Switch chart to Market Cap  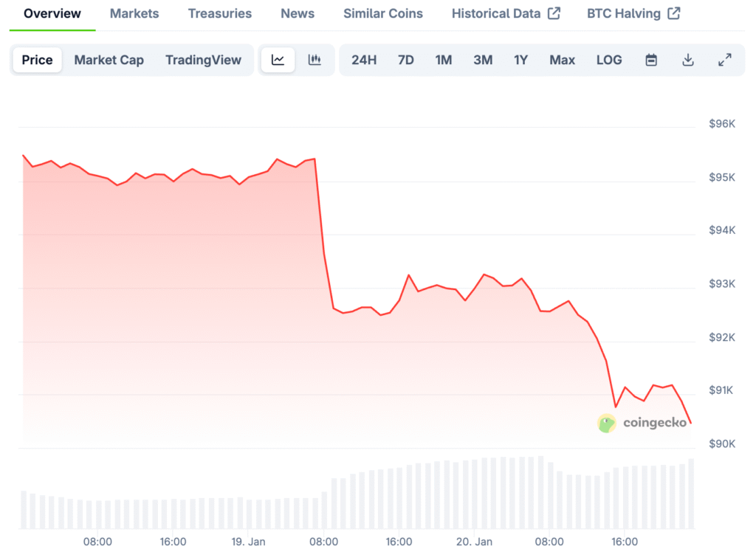(x=109, y=61)
